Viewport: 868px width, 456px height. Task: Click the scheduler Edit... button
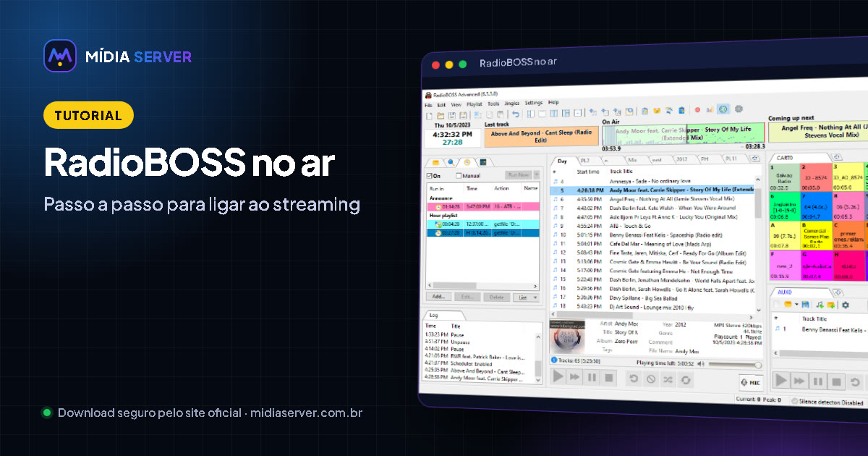click(467, 297)
